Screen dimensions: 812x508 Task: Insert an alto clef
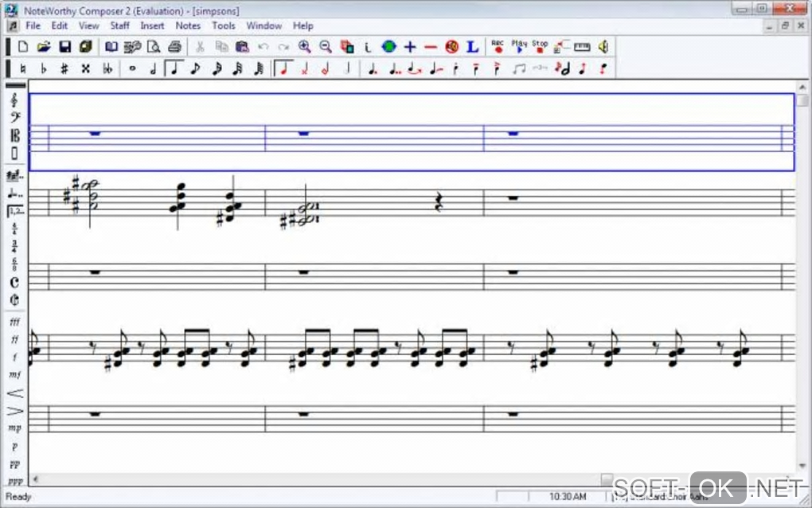pos(14,135)
